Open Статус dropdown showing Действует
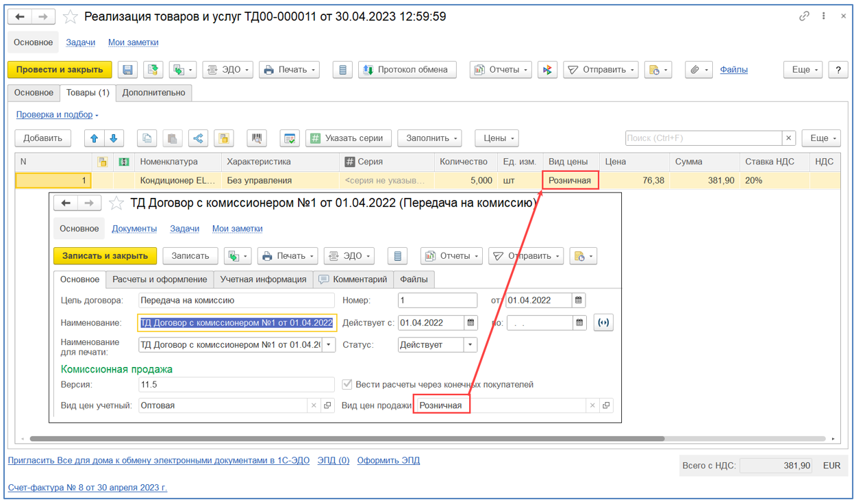 click(470, 345)
